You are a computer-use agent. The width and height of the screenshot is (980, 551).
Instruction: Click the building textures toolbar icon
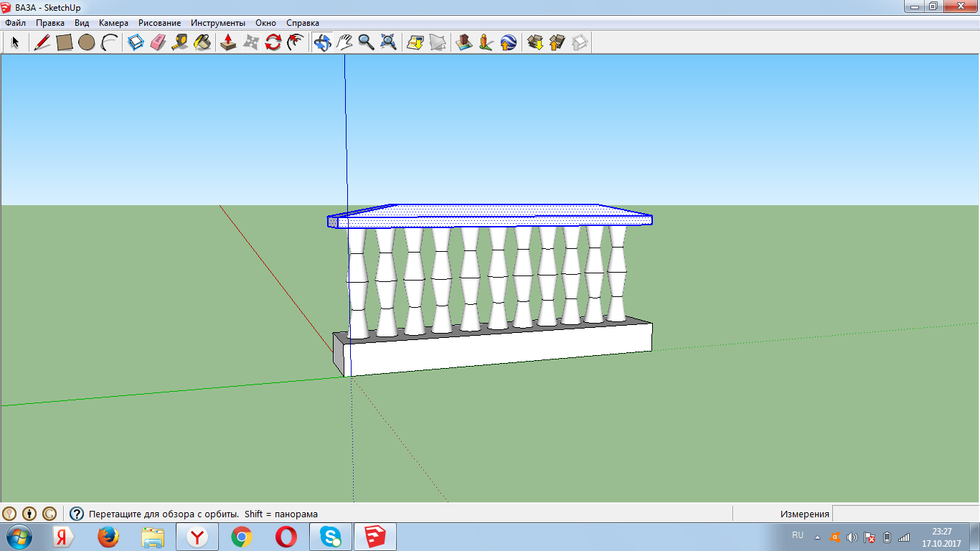click(x=464, y=43)
